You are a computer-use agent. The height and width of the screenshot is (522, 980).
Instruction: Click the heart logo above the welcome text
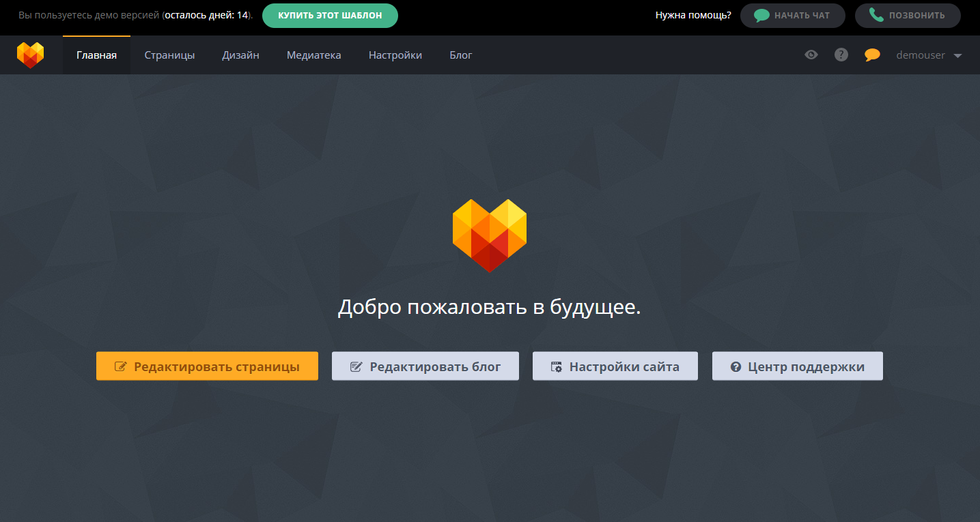tap(489, 235)
